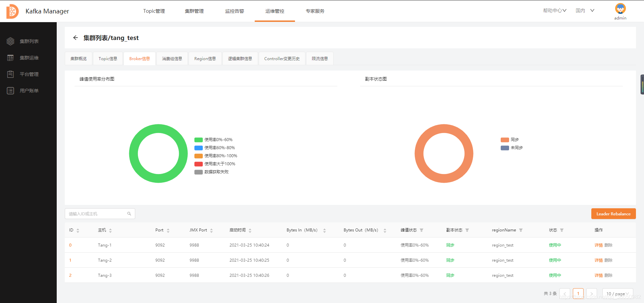Open the 状态 column filter icon
Image resolution: width=644 pixels, height=303 pixels.
(x=562, y=230)
